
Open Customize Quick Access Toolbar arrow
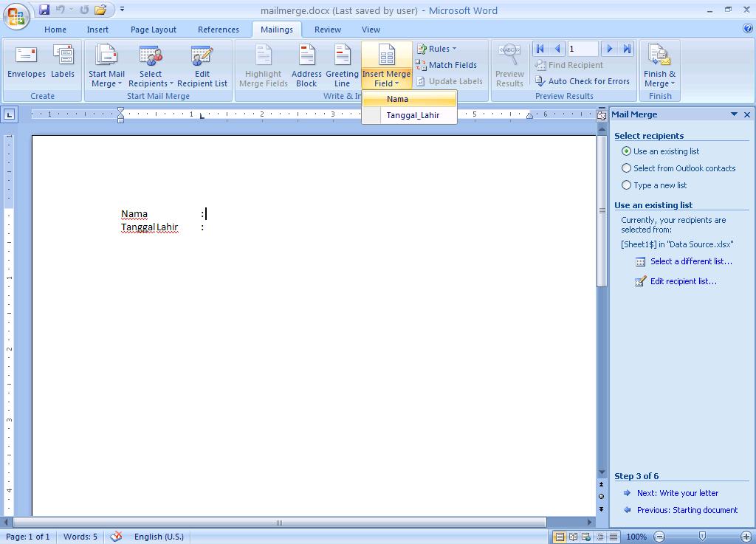122,9
